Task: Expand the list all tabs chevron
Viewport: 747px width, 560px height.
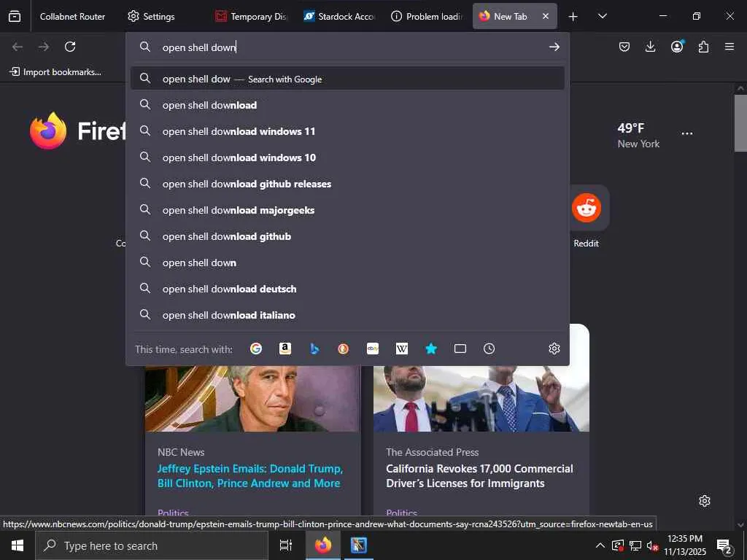Action: point(602,16)
